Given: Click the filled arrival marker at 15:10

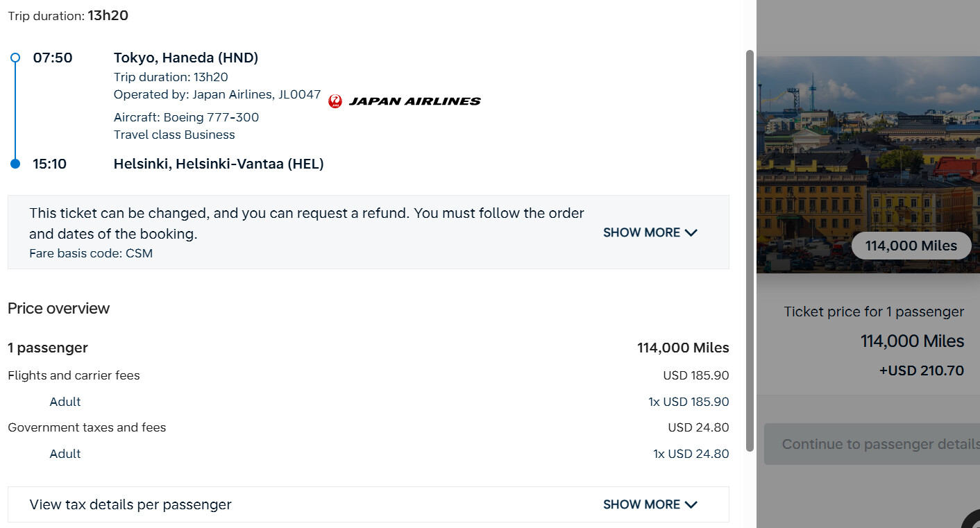Looking at the screenshot, I should [x=15, y=164].
